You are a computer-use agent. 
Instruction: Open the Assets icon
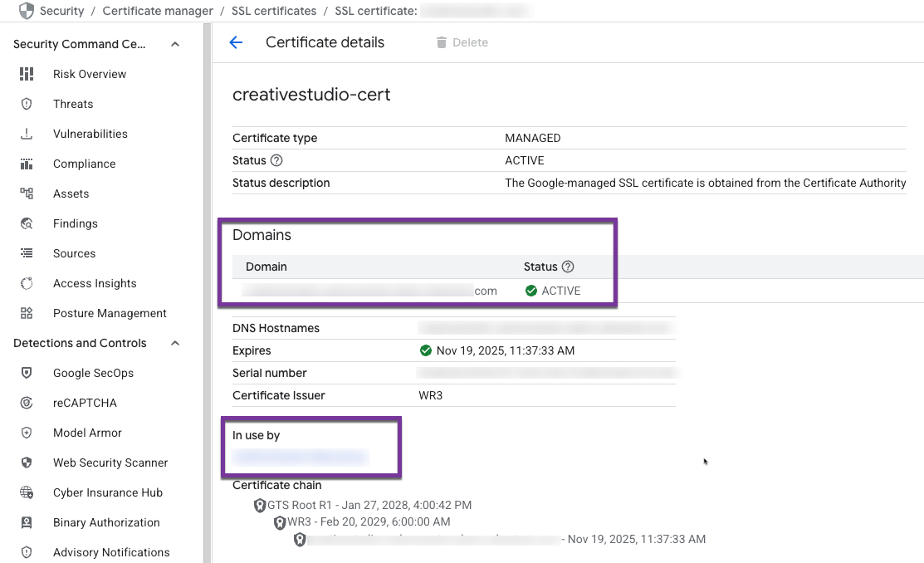pyautogui.click(x=27, y=193)
